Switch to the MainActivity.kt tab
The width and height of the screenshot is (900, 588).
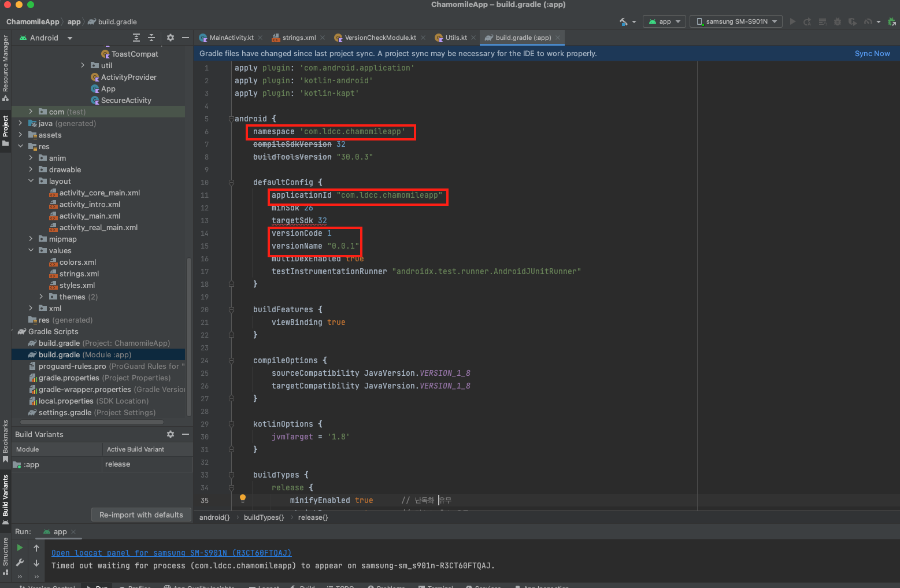tap(231, 38)
